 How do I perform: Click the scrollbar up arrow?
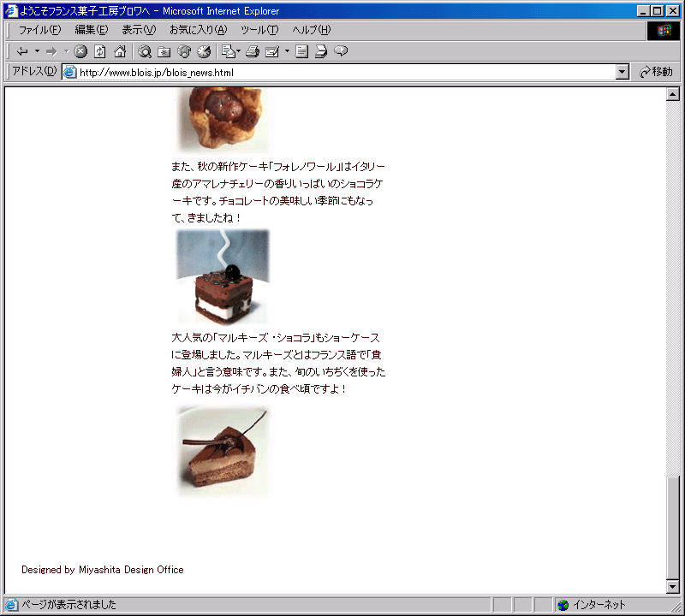pos(673,94)
